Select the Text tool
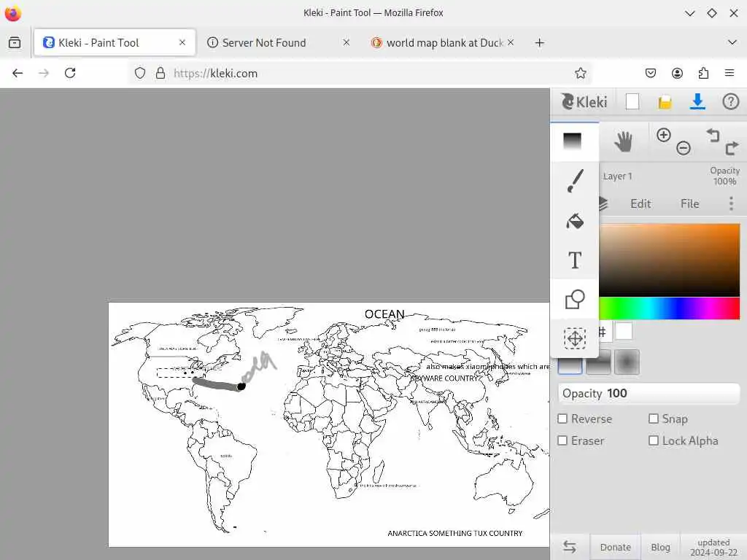 (575, 260)
